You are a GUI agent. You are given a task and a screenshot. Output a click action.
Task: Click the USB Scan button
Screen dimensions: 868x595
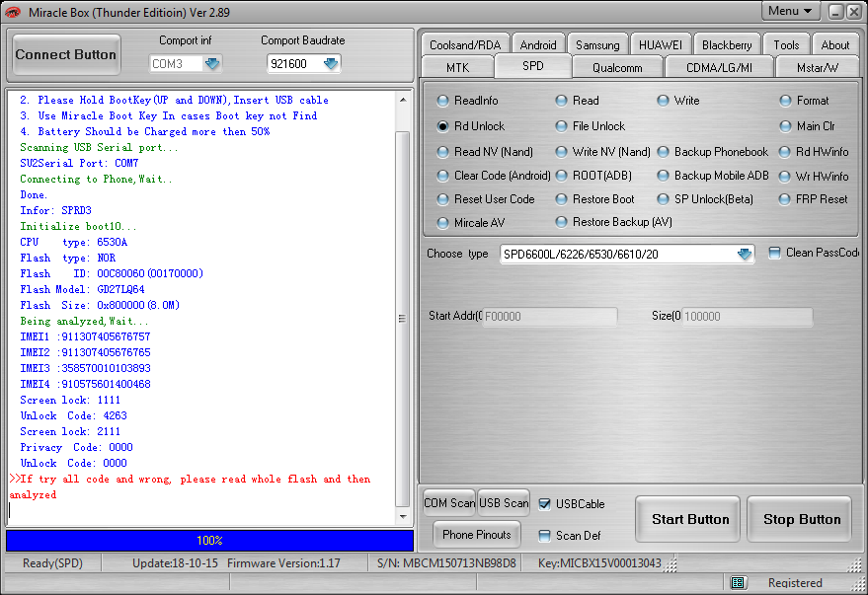pos(504,503)
